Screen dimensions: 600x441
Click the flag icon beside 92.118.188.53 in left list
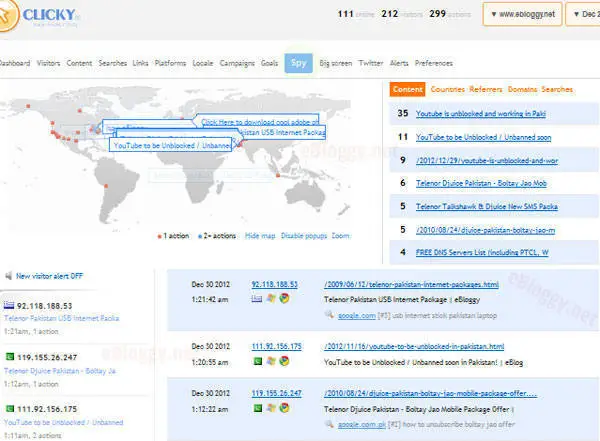click(9, 305)
